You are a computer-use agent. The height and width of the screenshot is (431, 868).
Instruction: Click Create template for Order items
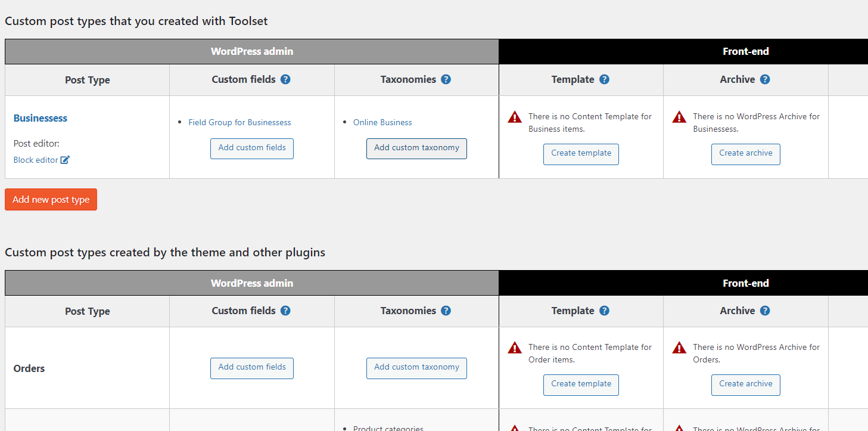581,384
